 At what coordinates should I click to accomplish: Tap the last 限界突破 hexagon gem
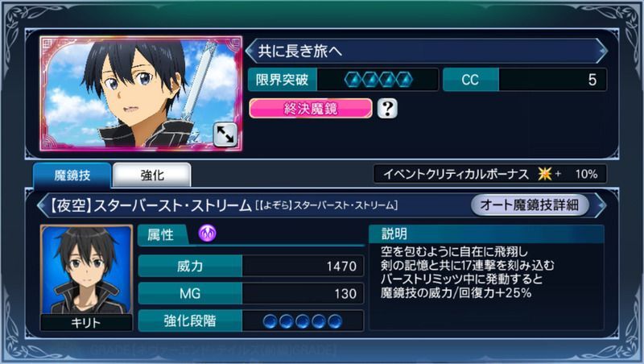point(403,80)
